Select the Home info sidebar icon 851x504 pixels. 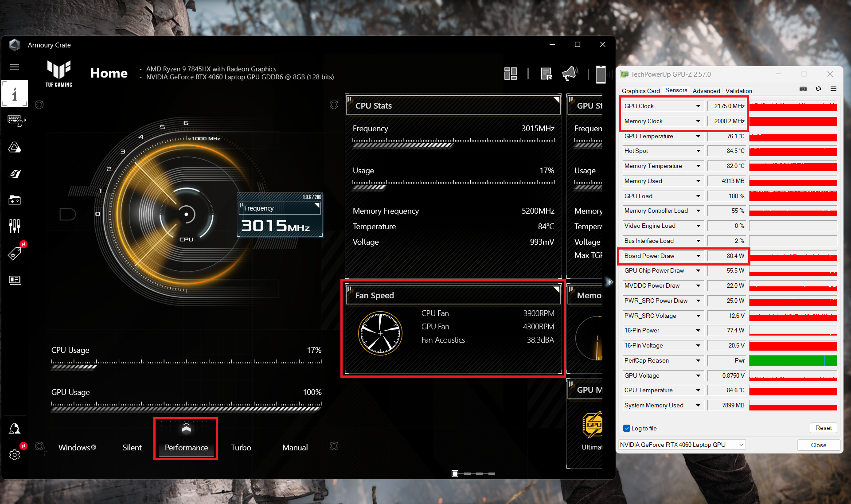tap(15, 94)
